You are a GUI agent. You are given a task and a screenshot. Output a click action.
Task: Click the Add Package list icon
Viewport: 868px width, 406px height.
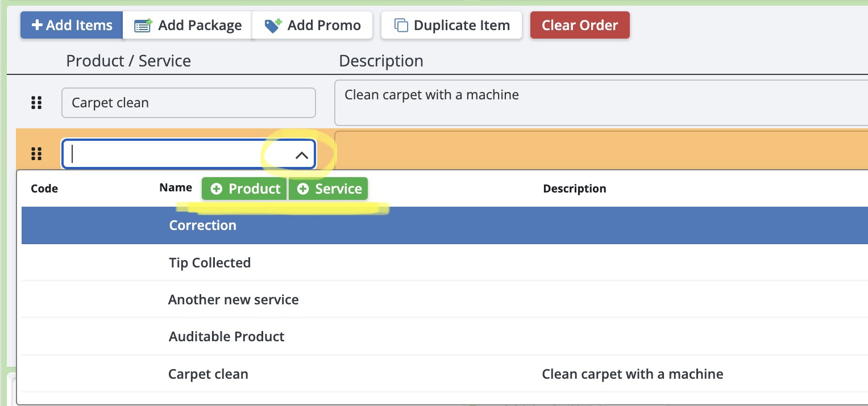(143, 26)
